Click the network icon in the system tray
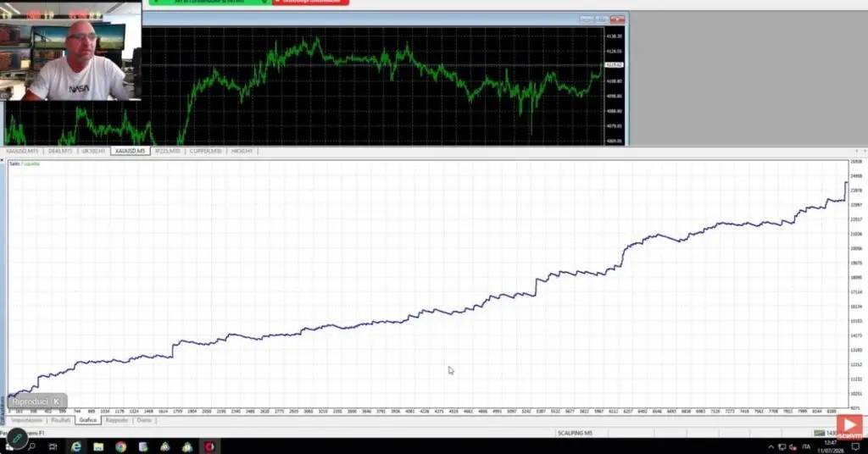 pos(782,447)
